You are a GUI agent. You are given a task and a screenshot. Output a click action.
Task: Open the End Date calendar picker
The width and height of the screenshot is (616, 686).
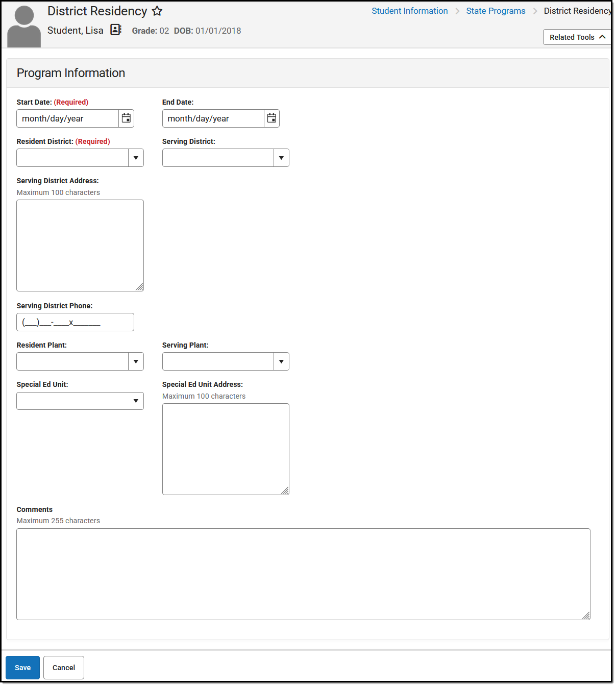(x=272, y=118)
